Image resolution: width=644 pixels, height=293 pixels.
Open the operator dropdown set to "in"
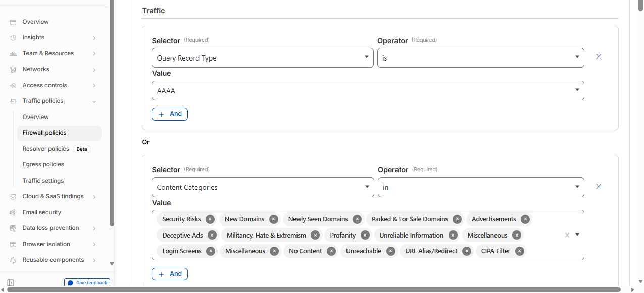tap(480, 187)
